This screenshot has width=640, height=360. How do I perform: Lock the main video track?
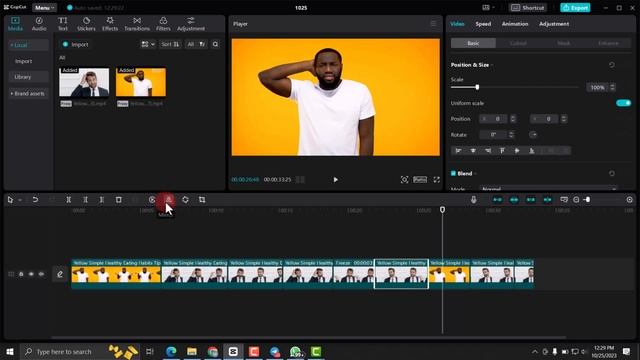(x=21, y=274)
